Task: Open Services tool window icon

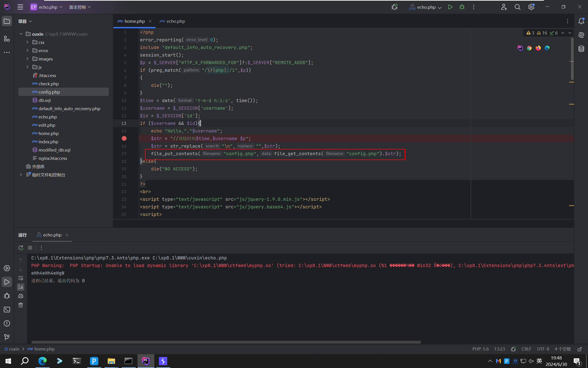Action: [7, 268]
